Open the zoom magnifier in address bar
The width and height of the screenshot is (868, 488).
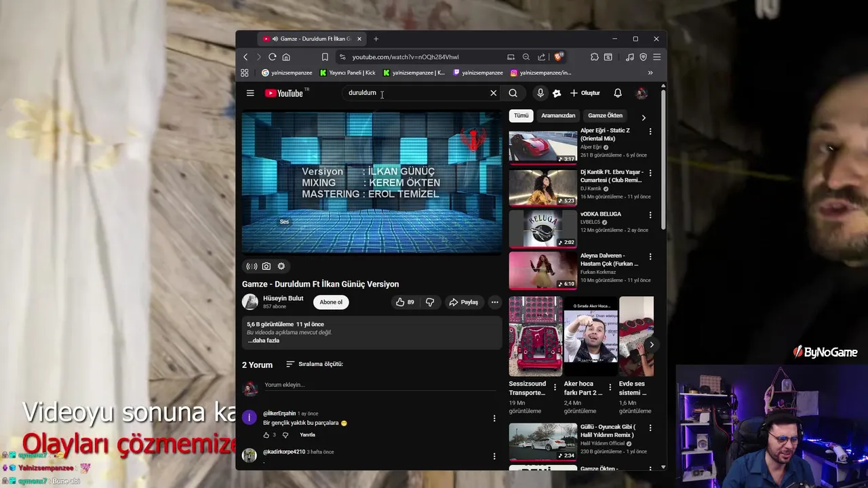coord(526,57)
